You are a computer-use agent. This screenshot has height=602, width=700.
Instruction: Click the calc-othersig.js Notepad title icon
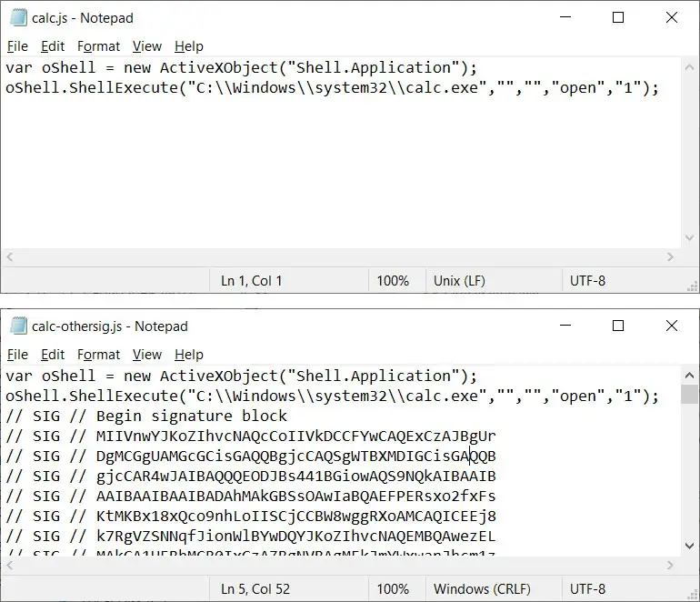pos(18,326)
